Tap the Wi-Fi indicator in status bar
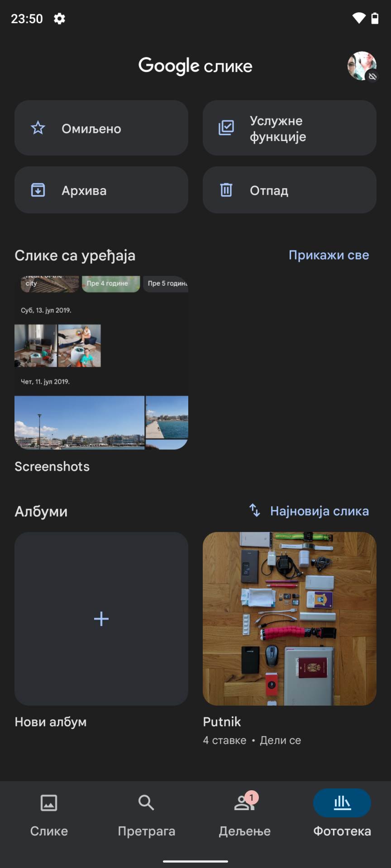The image size is (391, 868). (x=359, y=18)
